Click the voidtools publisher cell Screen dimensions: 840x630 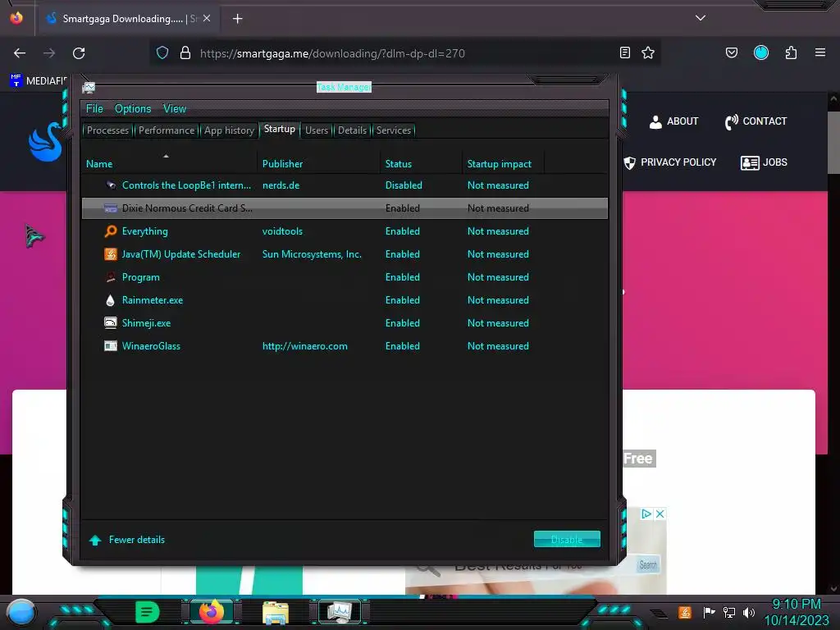click(x=282, y=231)
